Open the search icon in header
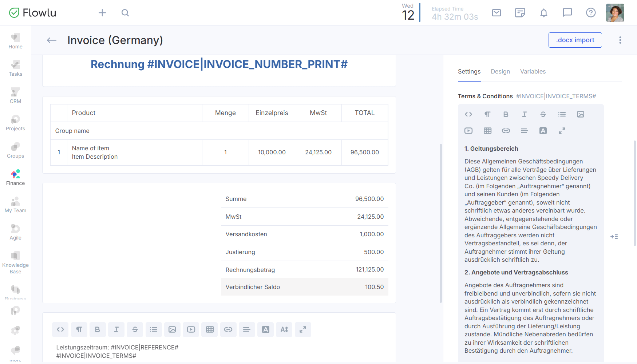Image resolution: width=637 pixels, height=364 pixels. pyautogui.click(x=125, y=13)
